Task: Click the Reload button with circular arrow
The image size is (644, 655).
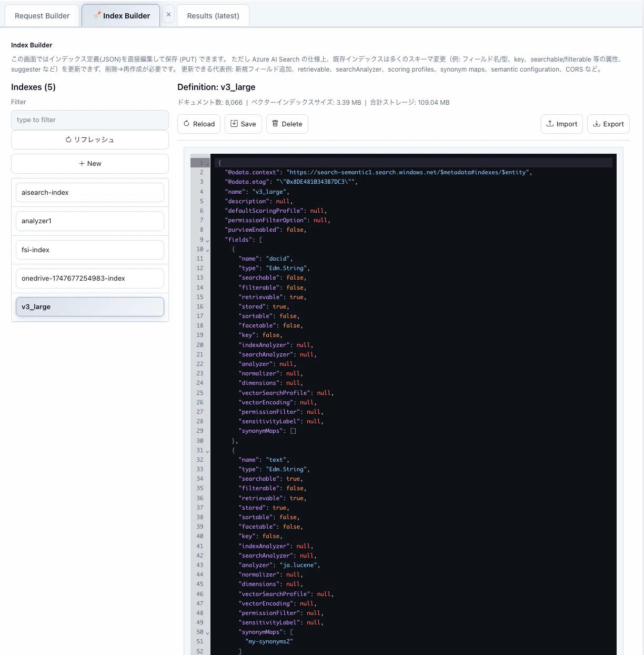Action: point(199,124)
